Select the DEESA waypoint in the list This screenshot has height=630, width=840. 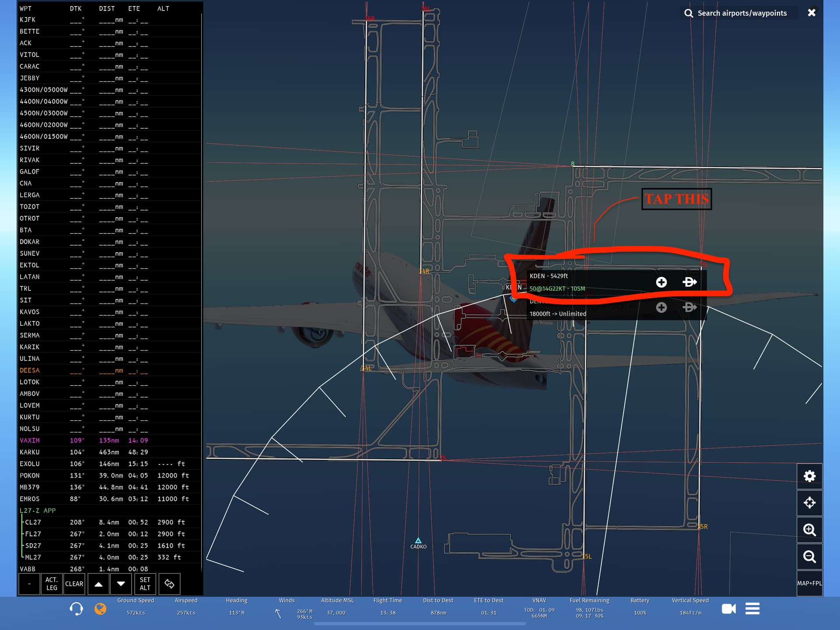[x=30, y=370]
